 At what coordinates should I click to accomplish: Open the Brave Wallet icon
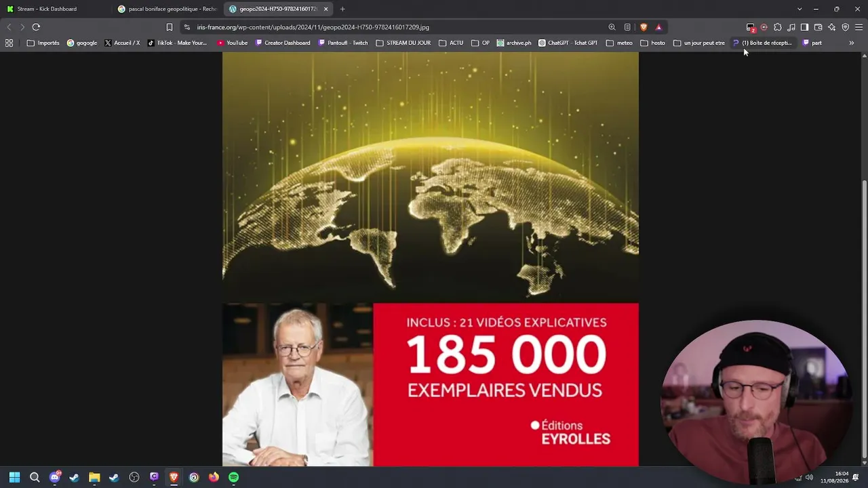coord(818,27)
